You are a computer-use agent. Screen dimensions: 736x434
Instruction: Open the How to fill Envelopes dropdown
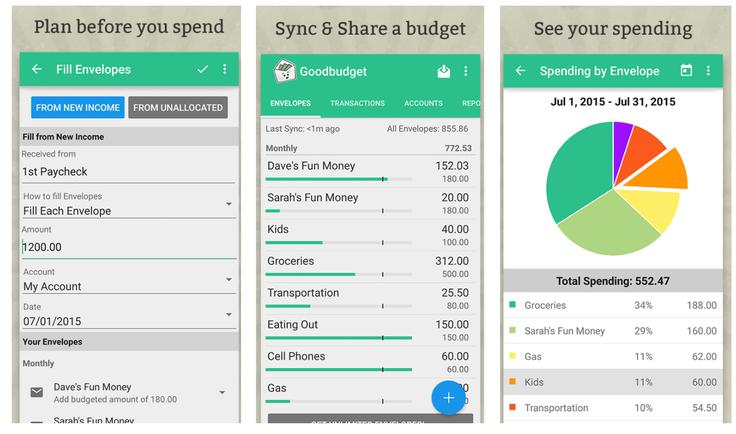pos(128,204)
